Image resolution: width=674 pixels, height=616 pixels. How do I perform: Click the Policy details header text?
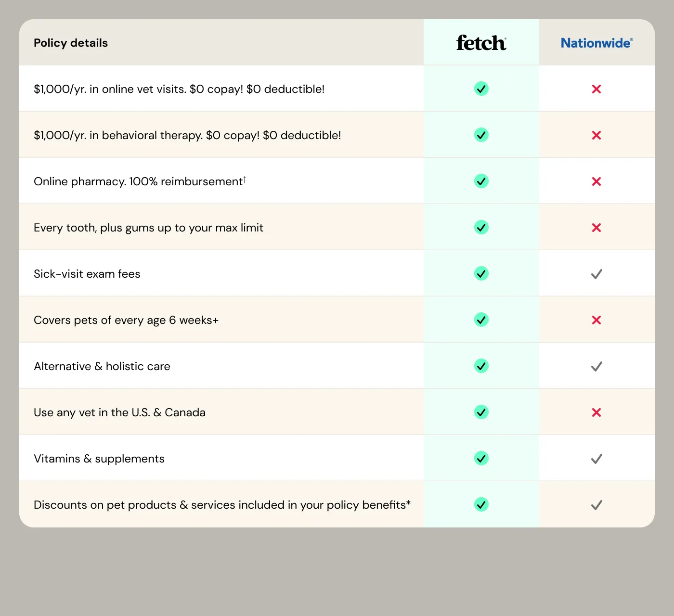pos(71,43)
